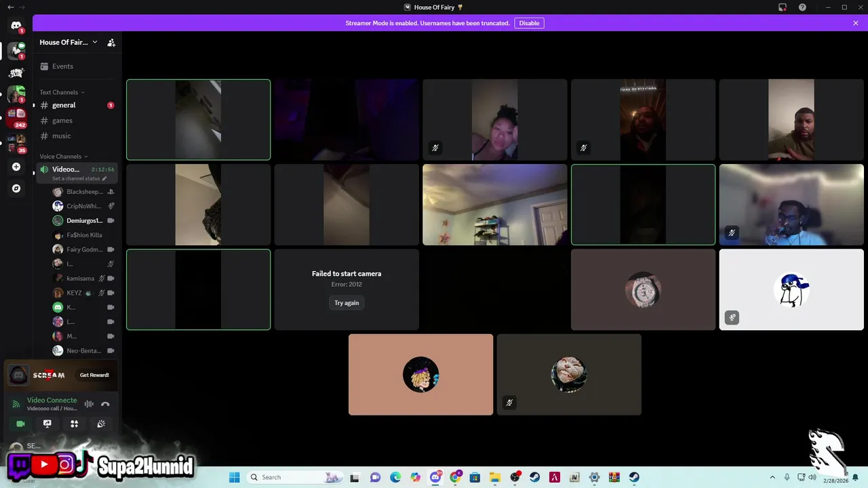Go back with the arrow

pos(10,7)
